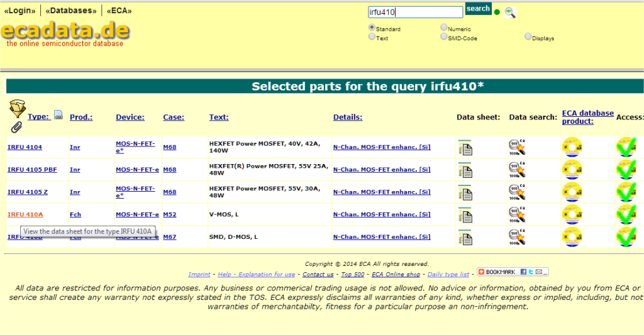Click the M52 case link
This screenshot has height=335, width=644.
coord(170,214)
